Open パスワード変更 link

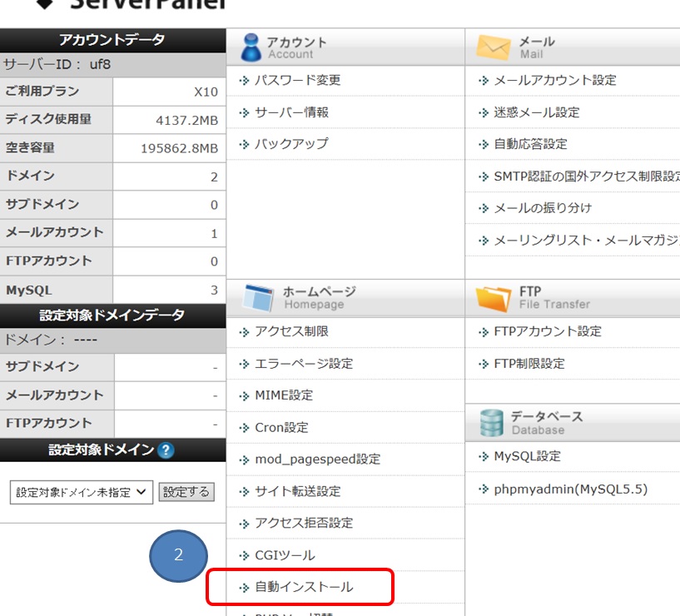[x=297, y=80]
